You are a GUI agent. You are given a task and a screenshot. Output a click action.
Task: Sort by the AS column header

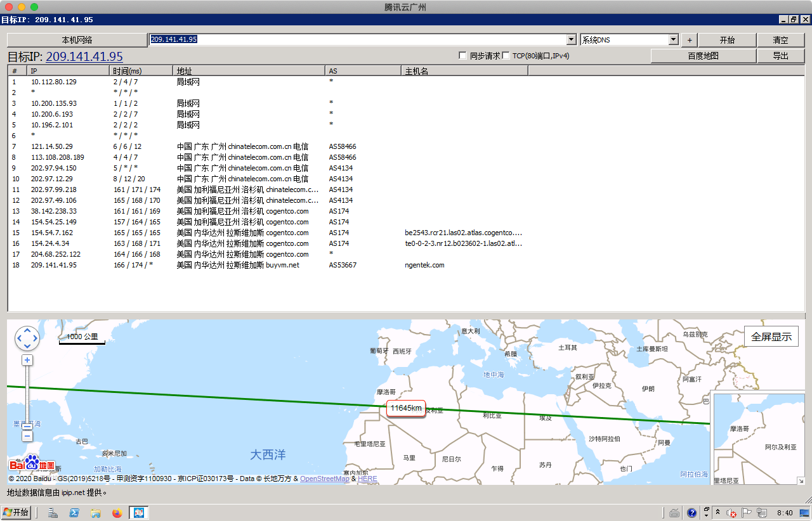tap(363, 70)
